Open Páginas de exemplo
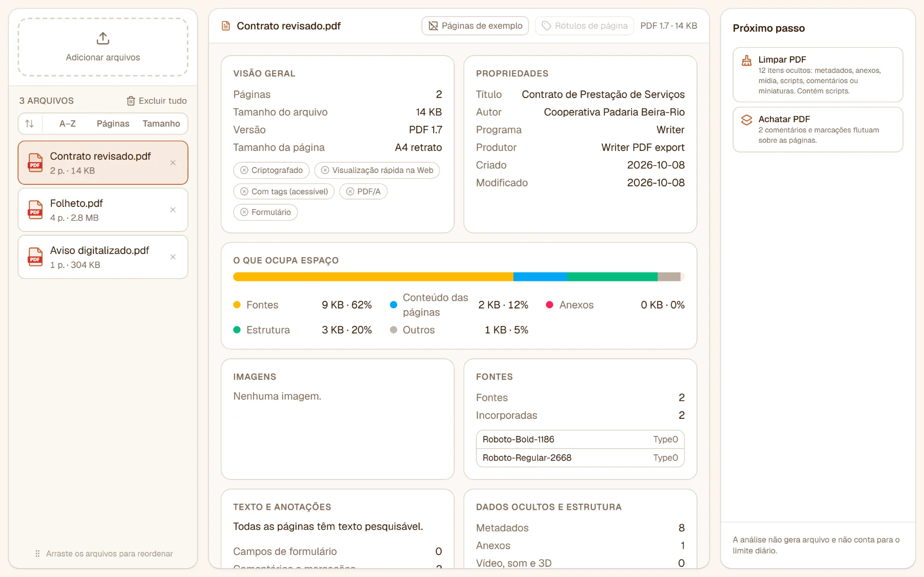 point(475,26)
